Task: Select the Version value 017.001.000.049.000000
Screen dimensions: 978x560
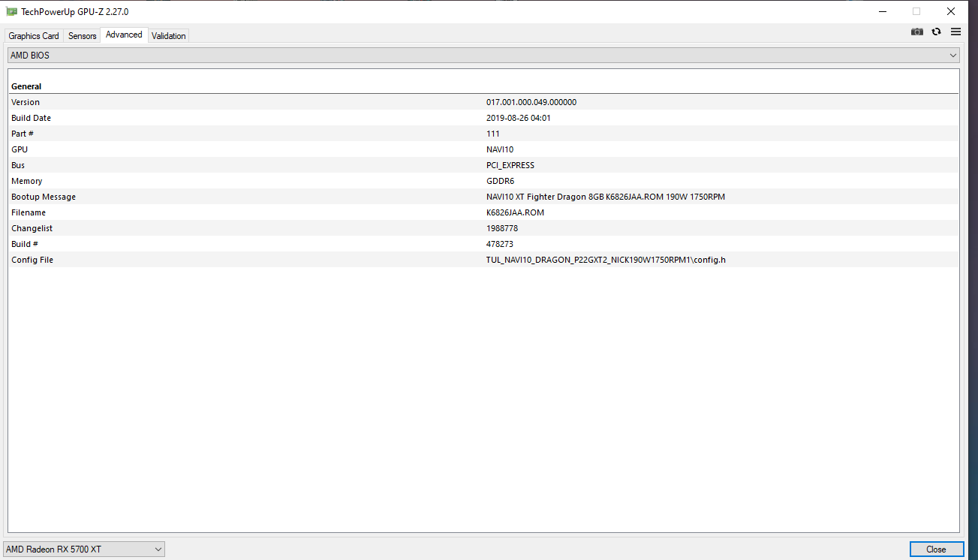Action: tap(531, 102)
